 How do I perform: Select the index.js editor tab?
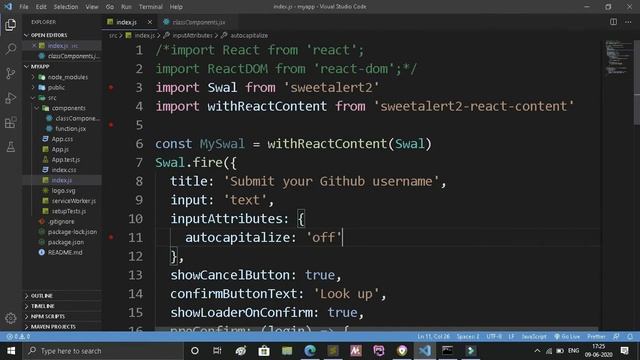click(x=126, y=22)
